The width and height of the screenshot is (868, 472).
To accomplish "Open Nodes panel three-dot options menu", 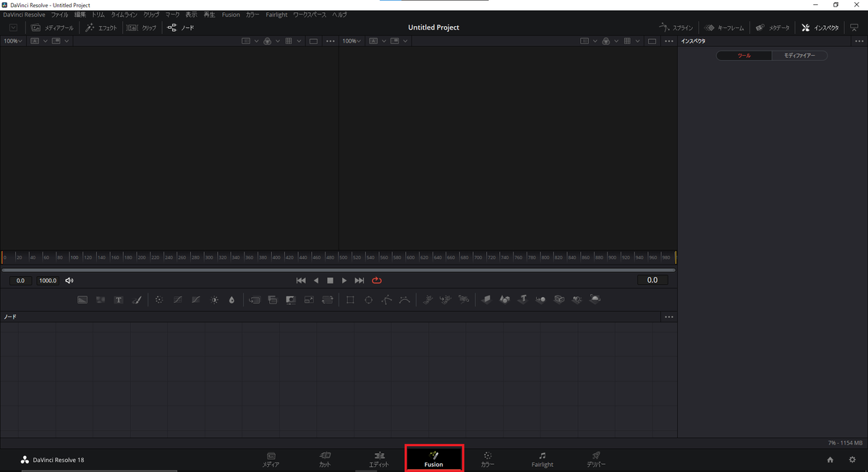I will (669, 317).
